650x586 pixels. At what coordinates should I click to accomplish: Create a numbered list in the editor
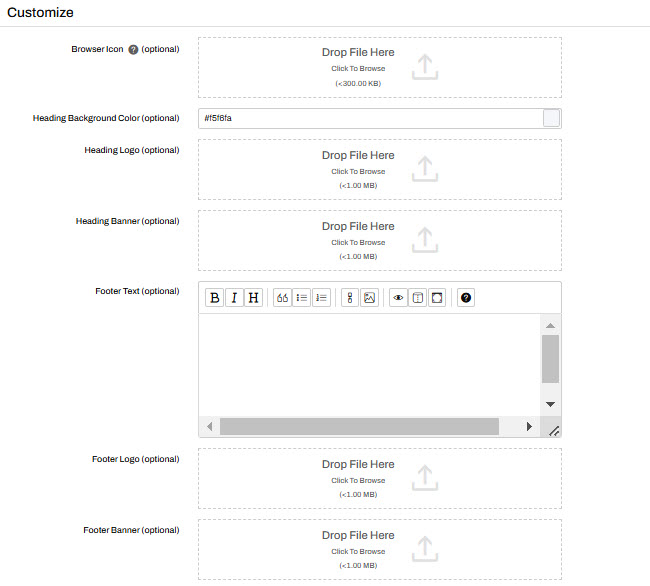321,298
